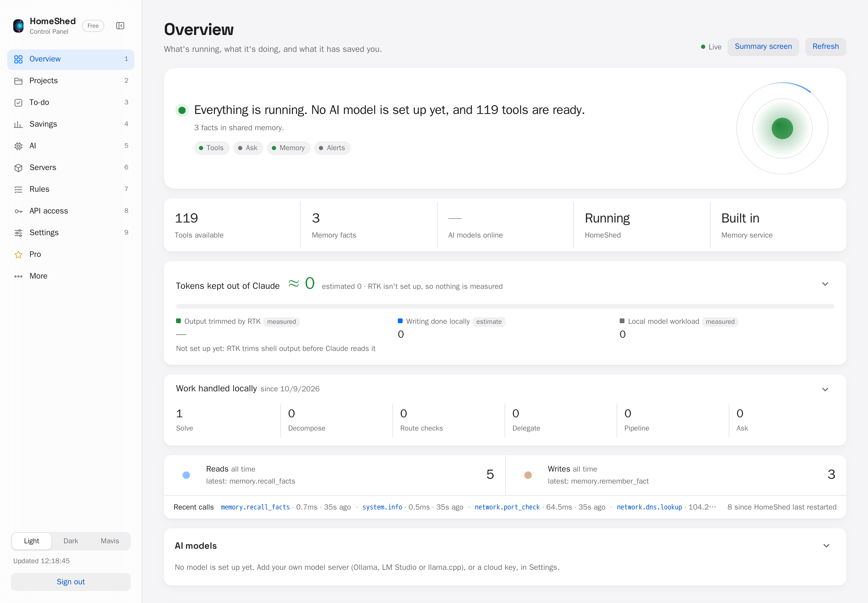This screenshot has width=868, height=603.
Task: Click the "119 Tools available" stat
Action: 232,225
